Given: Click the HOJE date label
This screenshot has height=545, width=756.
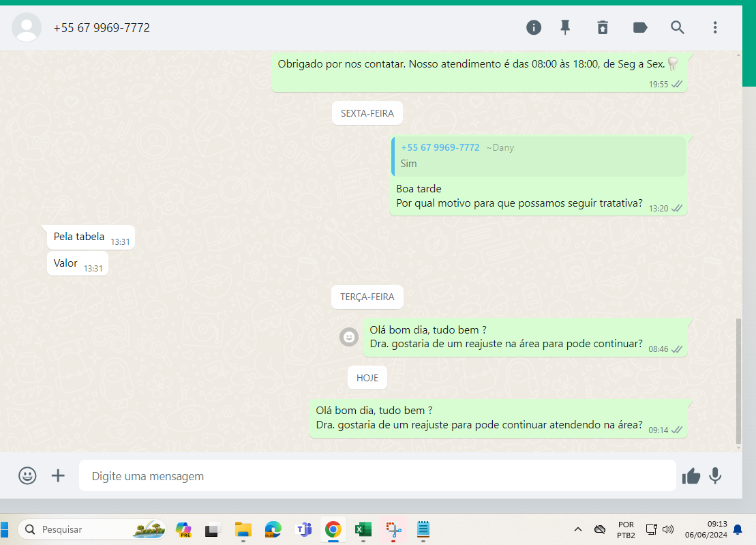Looking at the screenshot, I should [367, 378].
